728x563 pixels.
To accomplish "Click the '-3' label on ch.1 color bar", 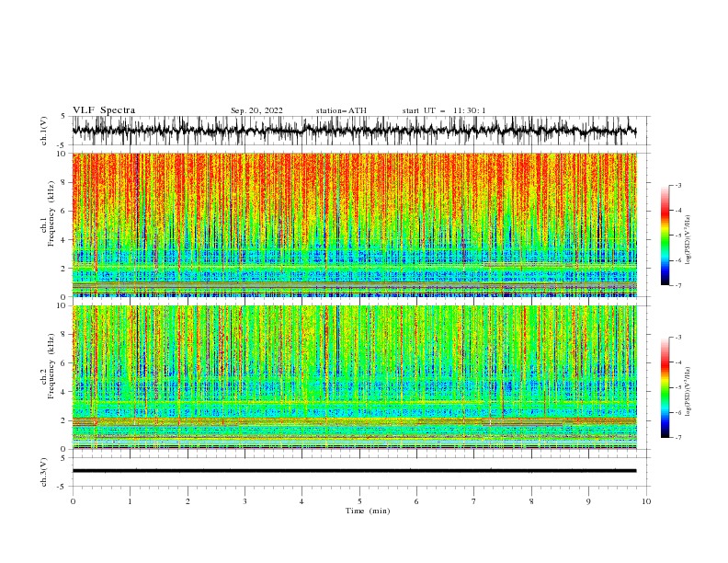I will (678, 185).
